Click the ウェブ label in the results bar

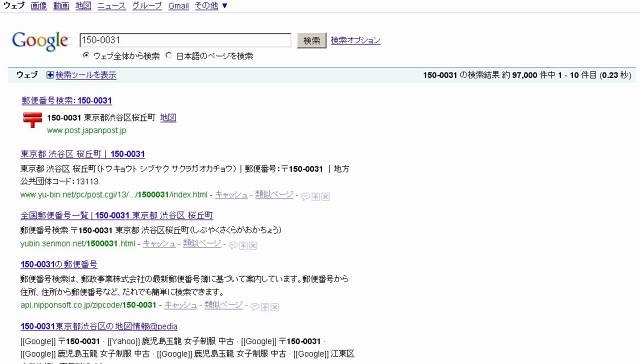point(27,75)
